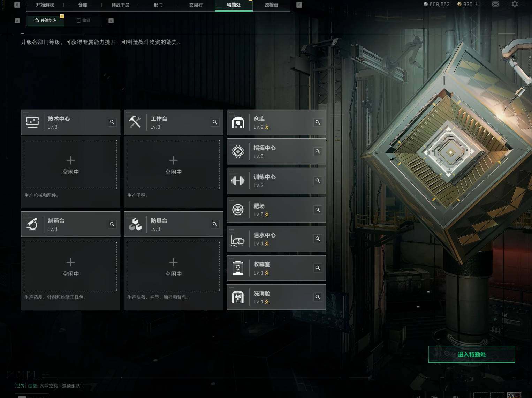532x398 pixels.
Task: Click the 邀请组队 chat link
Action: coord(71,386)
